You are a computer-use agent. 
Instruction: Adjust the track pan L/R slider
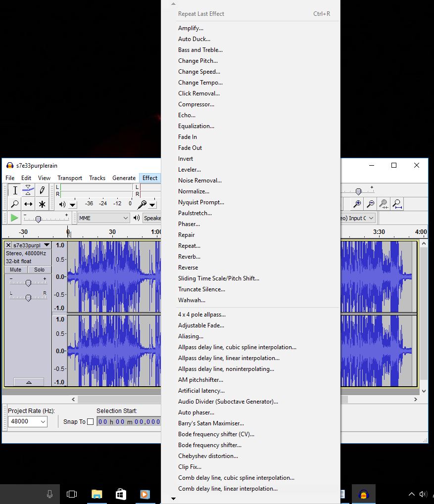coord(28,297)
